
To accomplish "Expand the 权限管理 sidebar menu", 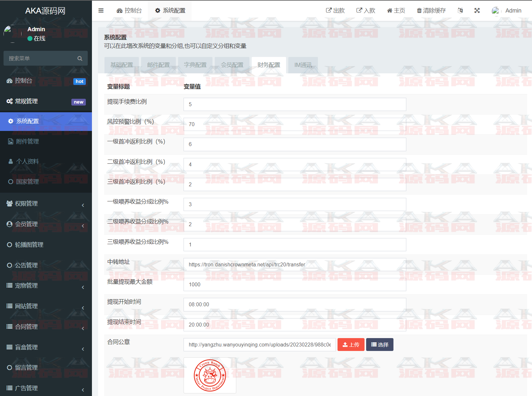I will (x=46, y=204).
